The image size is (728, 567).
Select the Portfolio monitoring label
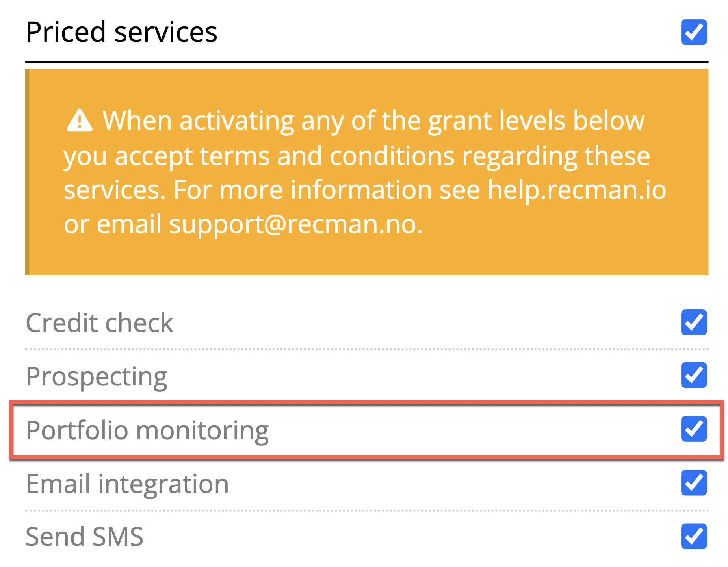(x=147, y=430)
